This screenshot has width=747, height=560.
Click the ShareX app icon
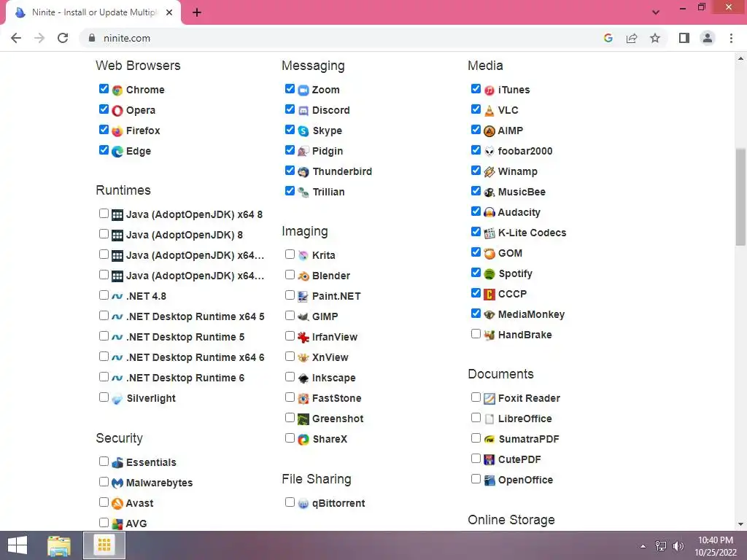click(x=303, y=439)
